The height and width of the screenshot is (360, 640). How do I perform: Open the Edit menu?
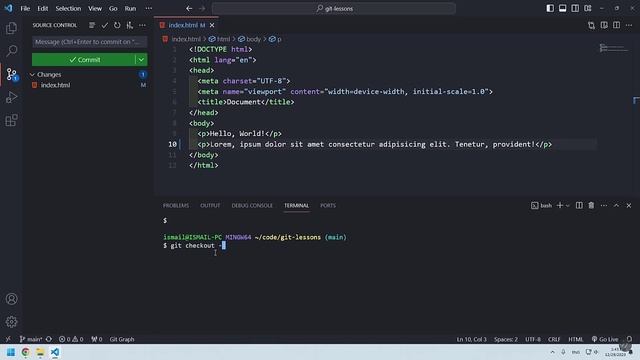click(x=42, y=9)
